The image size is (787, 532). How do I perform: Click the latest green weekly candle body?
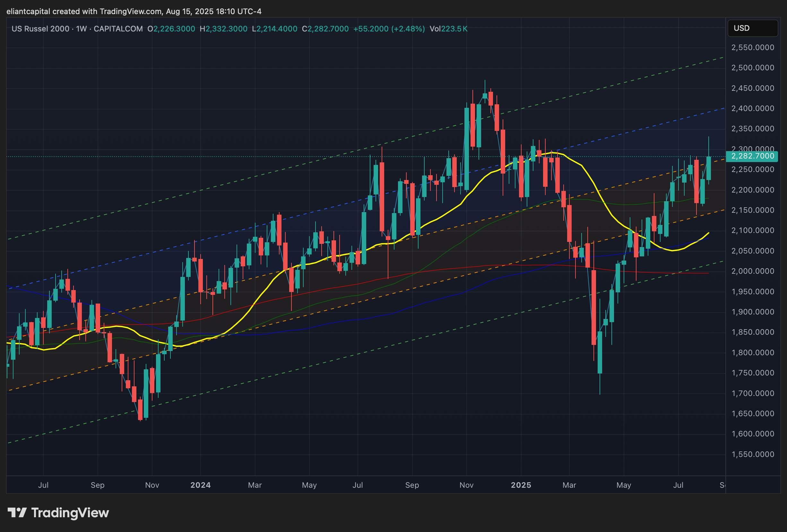click(708, 168)
